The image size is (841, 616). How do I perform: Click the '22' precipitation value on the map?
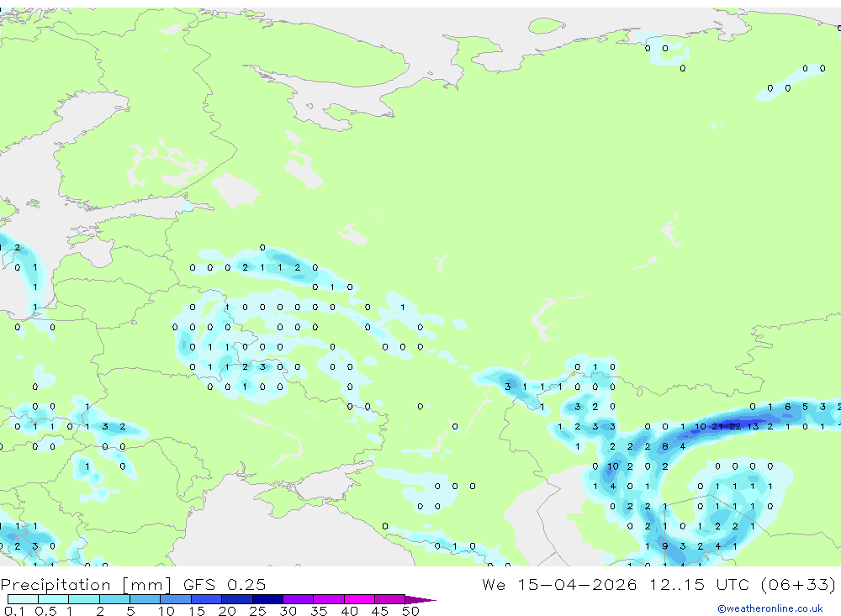[x=735, y=427]
